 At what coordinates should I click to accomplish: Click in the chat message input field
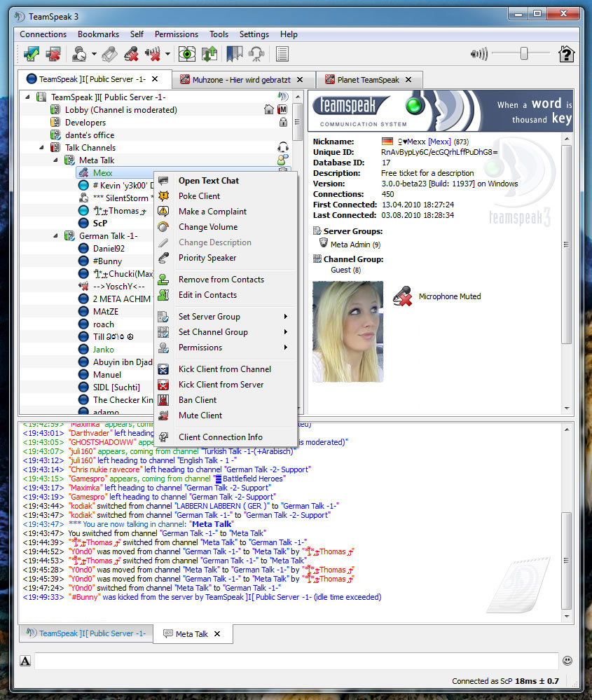pyautogui.click(x=296, y=661)
